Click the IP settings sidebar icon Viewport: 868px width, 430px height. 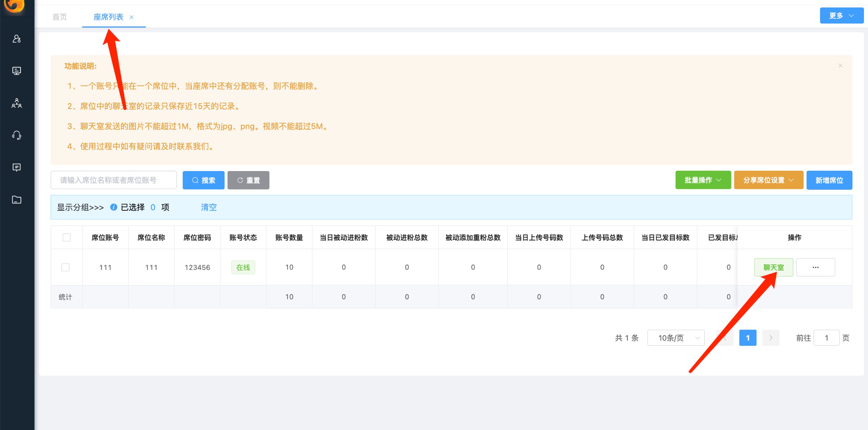(x=17, y=167)
